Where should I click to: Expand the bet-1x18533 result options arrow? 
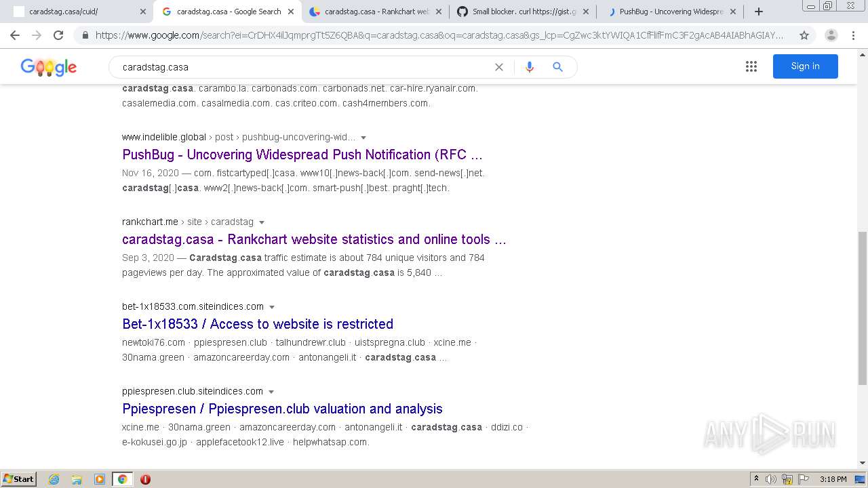(x=272, y=307)
